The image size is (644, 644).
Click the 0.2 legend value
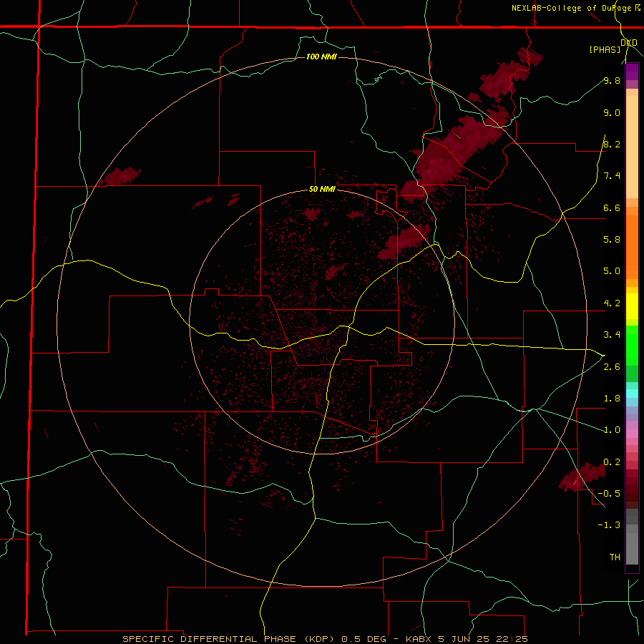(612, 462)
